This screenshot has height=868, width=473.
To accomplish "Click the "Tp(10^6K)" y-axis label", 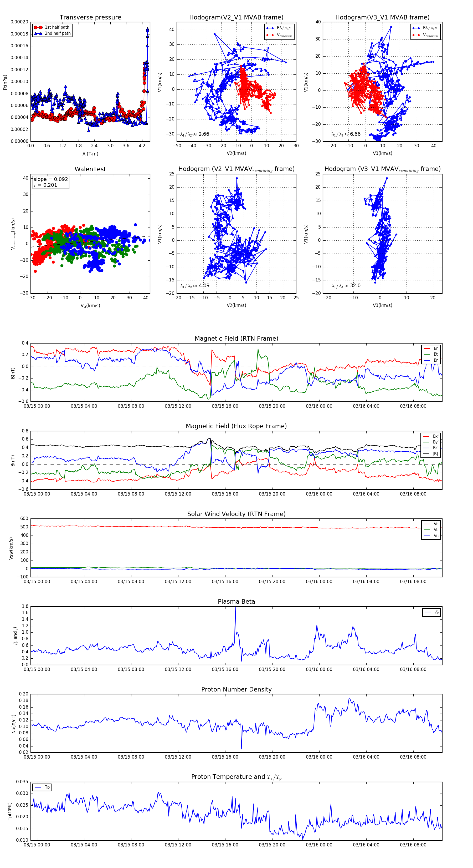I will pyautogui.click(x=10, y=812).
